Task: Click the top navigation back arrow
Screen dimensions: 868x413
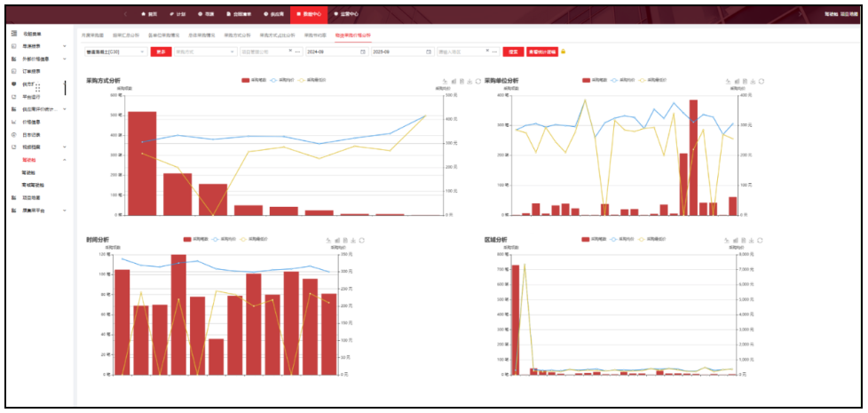Action: tap(125, 13)
